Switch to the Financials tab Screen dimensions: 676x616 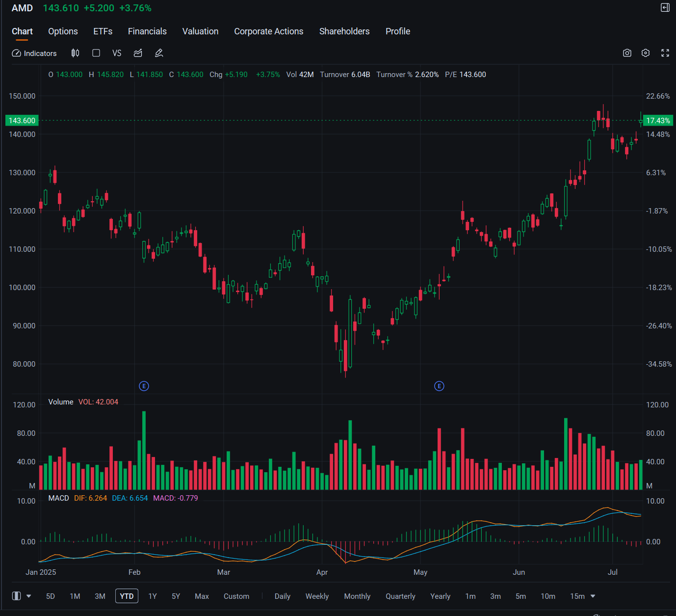(147, 31)
